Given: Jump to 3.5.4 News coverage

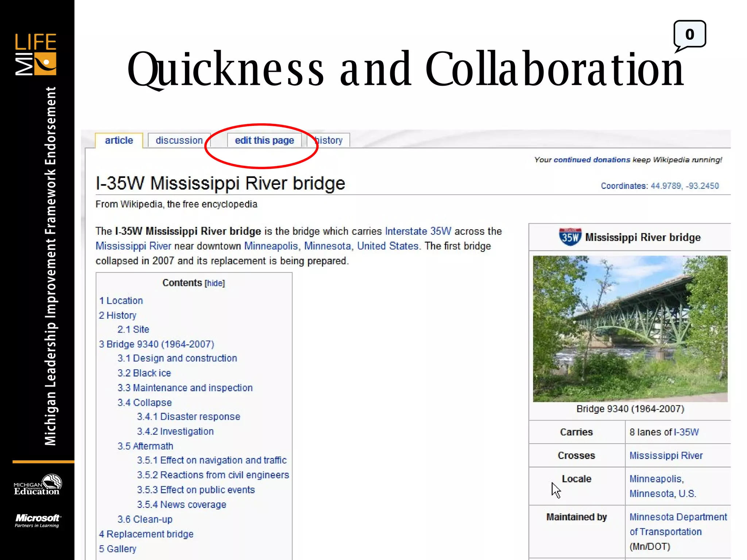Looking at the screenshot, I should pyautogui.click(x=182, y=505).
